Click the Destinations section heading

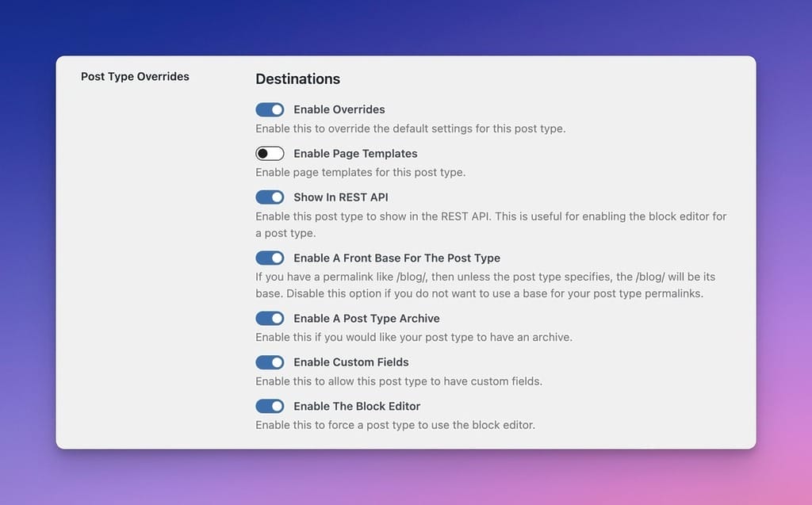tap(297, 78)
